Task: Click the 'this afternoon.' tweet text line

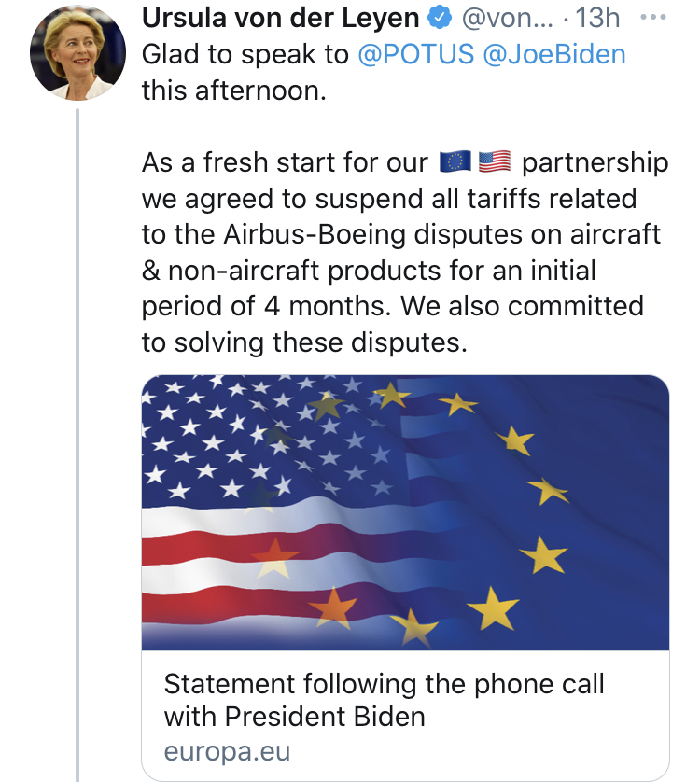Action: pyautogui.click(x=234, y=91)
